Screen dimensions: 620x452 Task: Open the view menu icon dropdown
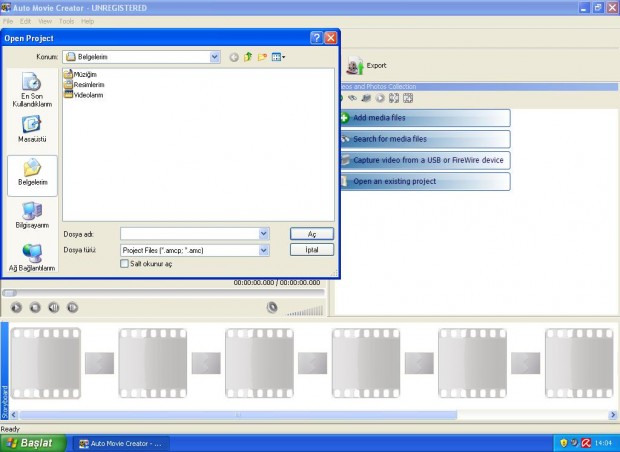278,57
